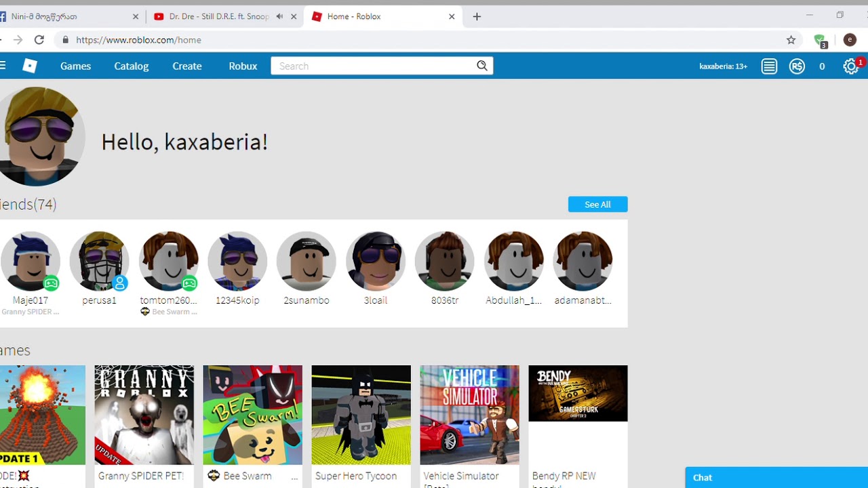Open the Create menu
Screen dimensions: 868x488
tap(187, 66)
